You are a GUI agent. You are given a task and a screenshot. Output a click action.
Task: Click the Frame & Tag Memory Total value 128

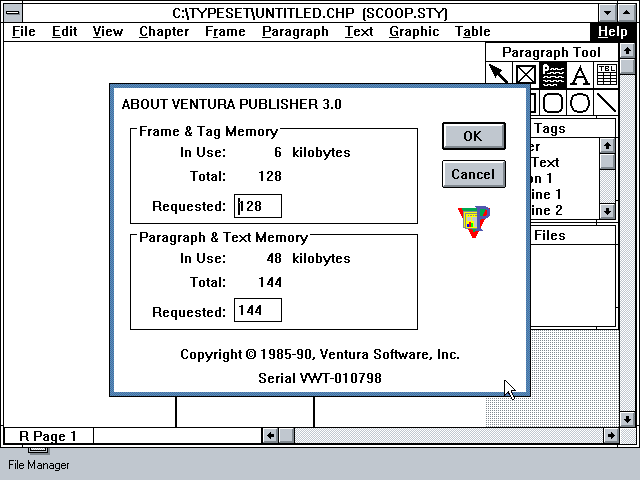[x=270, y=176]
